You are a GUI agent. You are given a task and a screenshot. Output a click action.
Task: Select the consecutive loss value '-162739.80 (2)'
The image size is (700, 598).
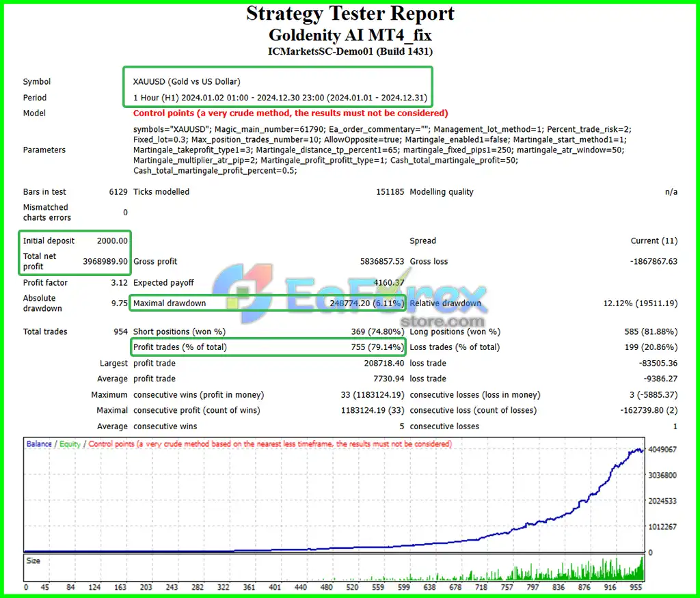(649, 411)
